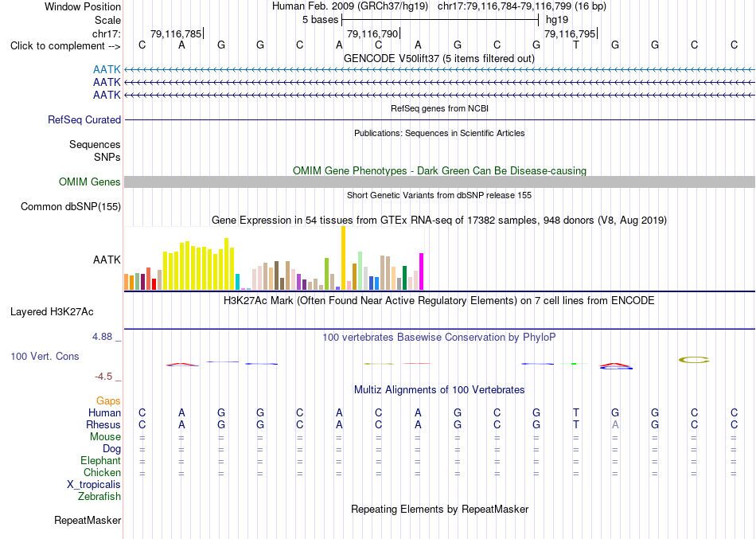Click the -4.5 conservation axis value
This screenshot has height=539, width=756.
point(103,377)
